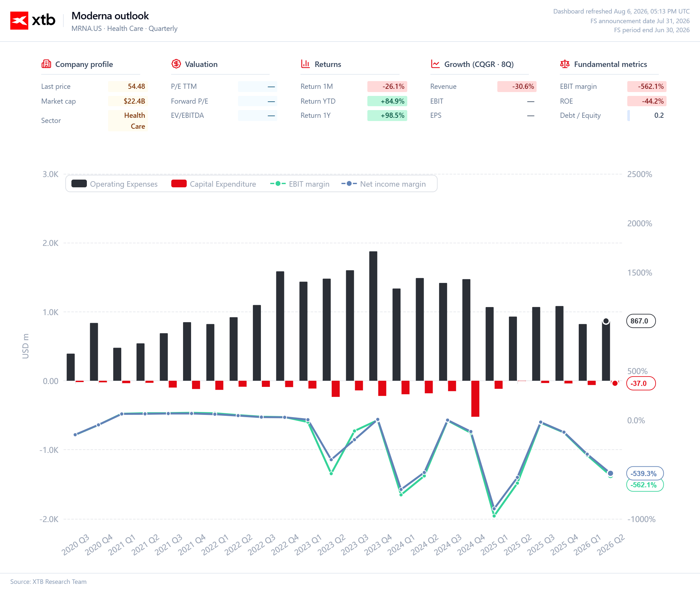Click the Forward P/E row label

pyautogui.click(x=189, y=101)
